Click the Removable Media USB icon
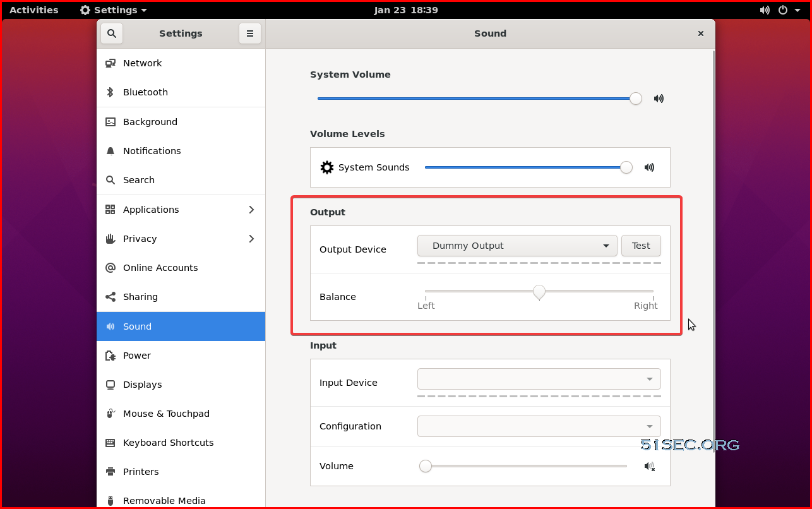The width and height of the screenshot is (812, 509). pos(110,501)
